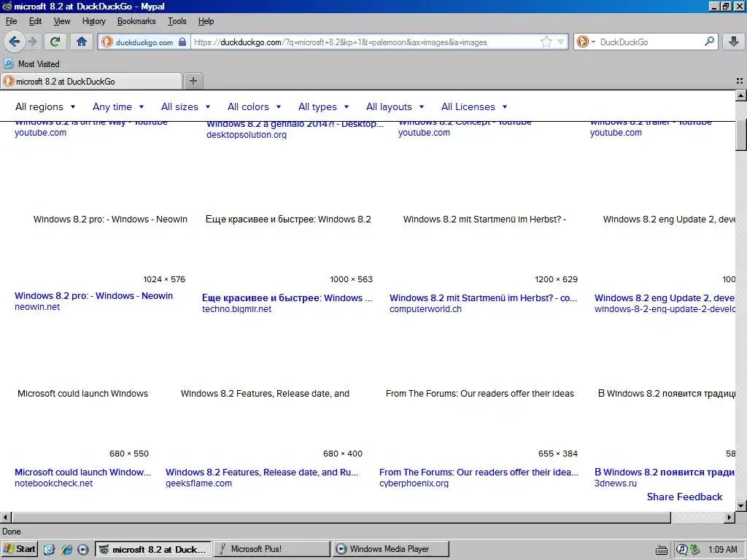Click the duckduckgo.com site identity button
This screenshot has width=747, height=560.
pyautogui.click(x=144, y=42)
